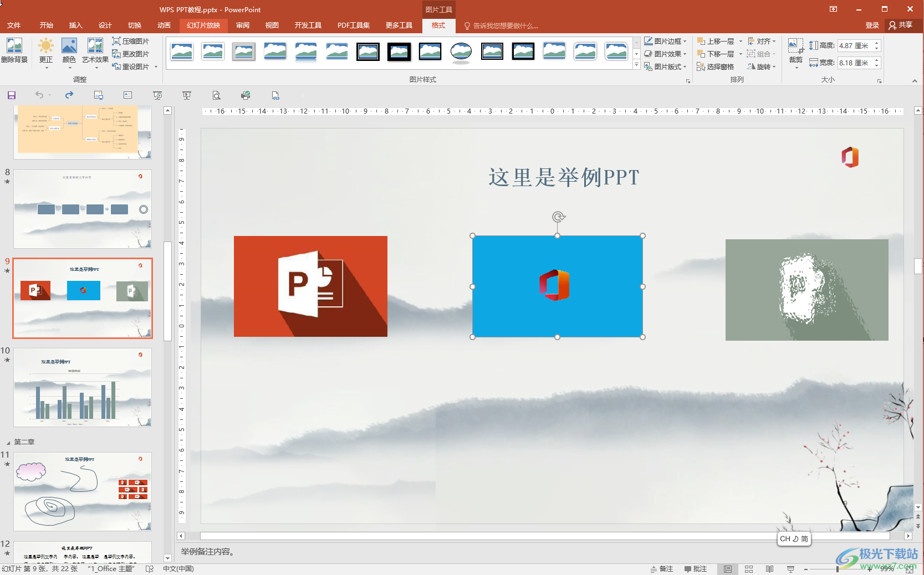The height and width of the screenshot is (575, 924).
Task: Click the rotate handle above the blue picture
Action: (x=558, y=217)
